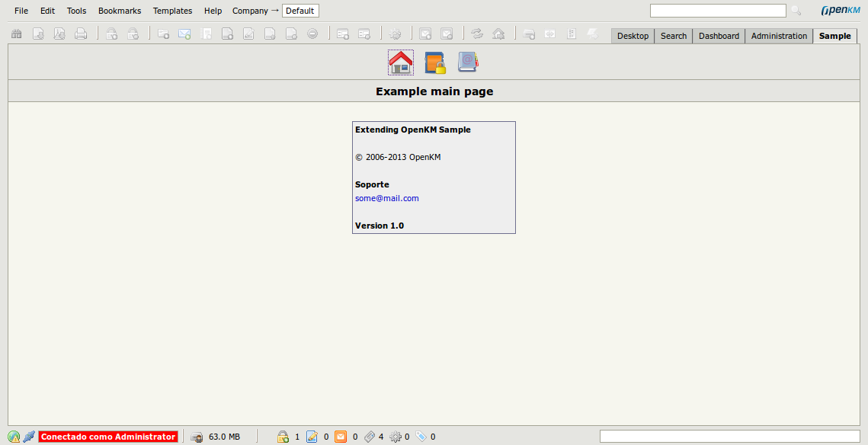Click the scanner toolbar icon
The image size is (868, 445).
tap(529, 34)
